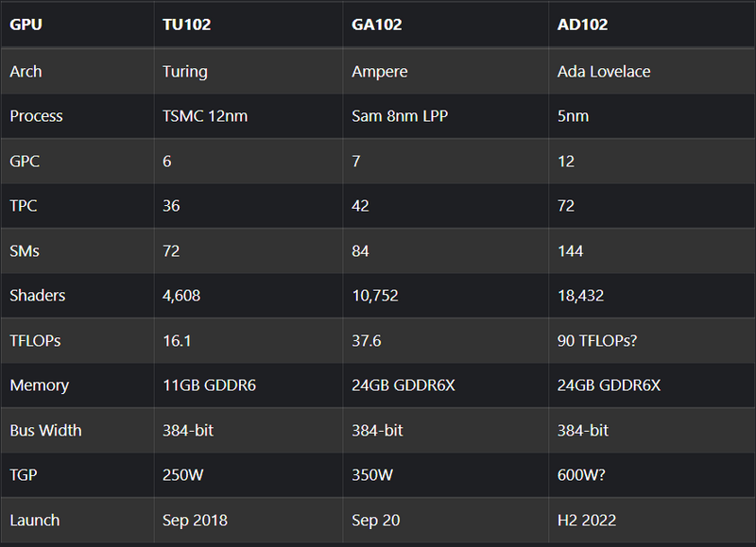Viewport: 756px width, 547px height.
Task: Select the TFLOPs row label
Action: pyautogui.click(x=35, y=341)
